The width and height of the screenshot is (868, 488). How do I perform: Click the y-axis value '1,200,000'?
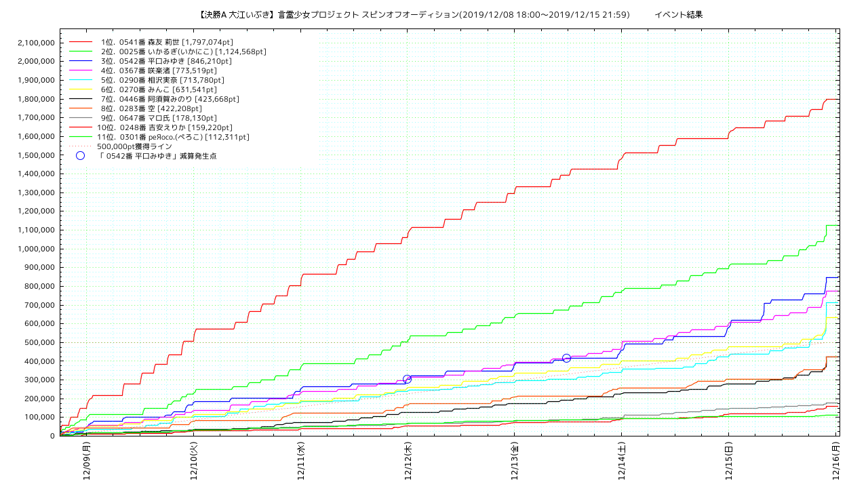(35, 211)
